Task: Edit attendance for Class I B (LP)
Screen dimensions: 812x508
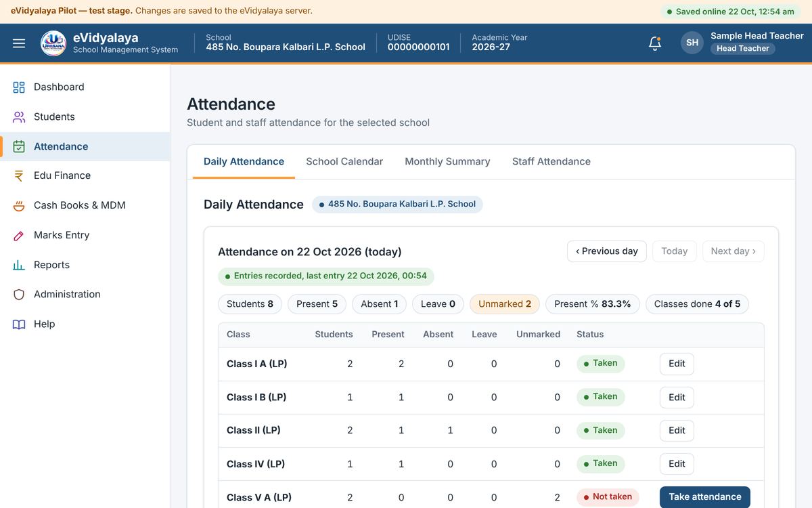Action: coord(677,397)
